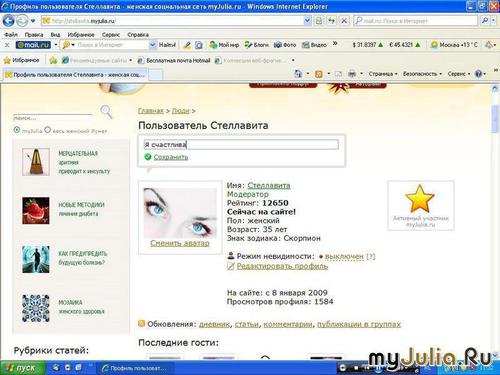The width and height of the screenshot is (500, 375).
Task: Click the status text input field
Action: [x=241, y=144]
